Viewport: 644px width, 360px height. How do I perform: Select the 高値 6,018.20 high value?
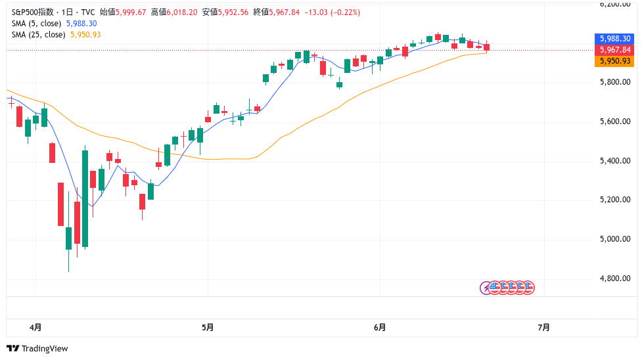pyautogui.click(x=174, y=12)
